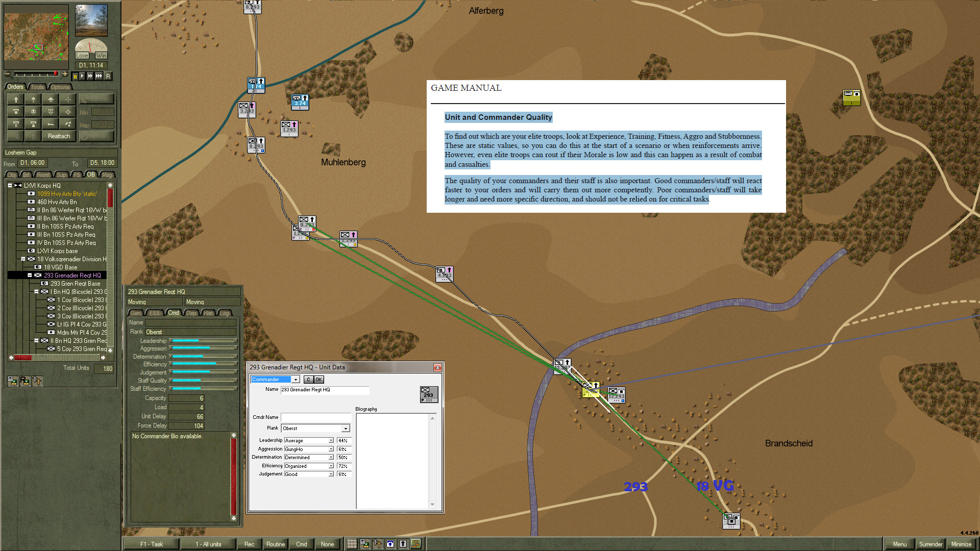Toggle the map grid icon in bottom toolbar
980x551 pixels.
[352, 544]
